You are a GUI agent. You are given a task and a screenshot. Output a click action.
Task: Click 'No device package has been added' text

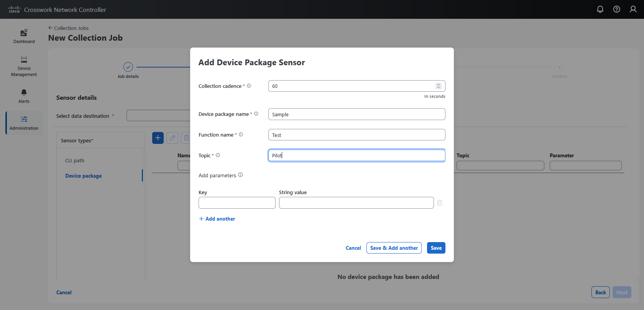388,277
